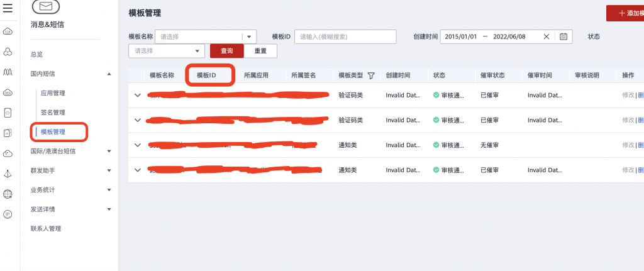Click 修改 in the 无催审 row

point(628,145)
